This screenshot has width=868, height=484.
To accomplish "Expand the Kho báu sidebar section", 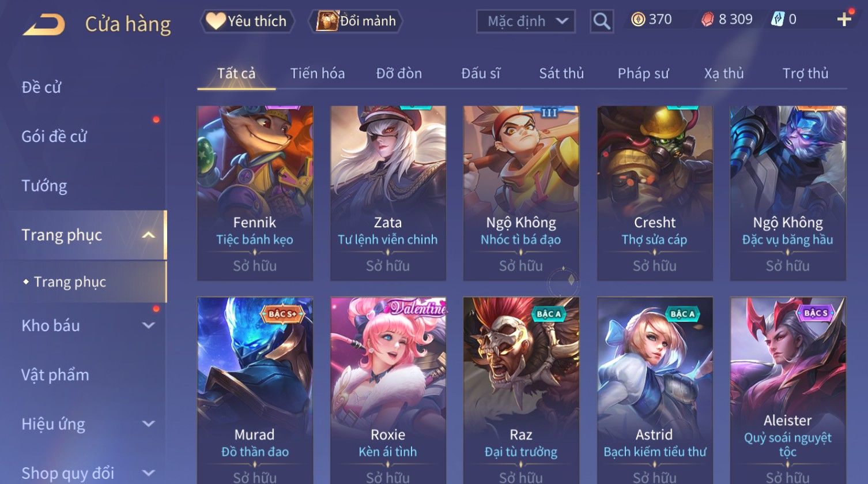I will pyautogui.click(x=149, y=325).
